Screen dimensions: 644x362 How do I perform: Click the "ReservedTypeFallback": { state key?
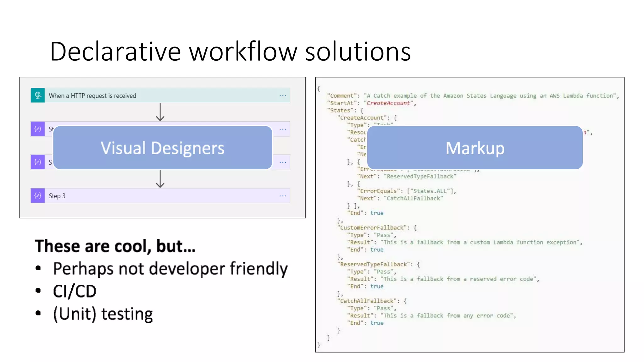pyautogui.click(x=379, y=264)
